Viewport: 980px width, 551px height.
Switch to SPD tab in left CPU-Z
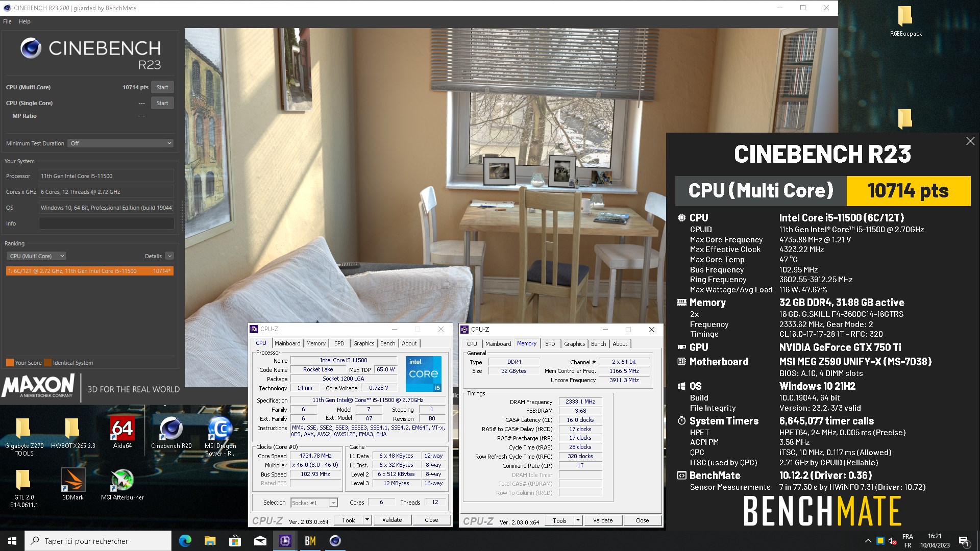tap(339, 343)
